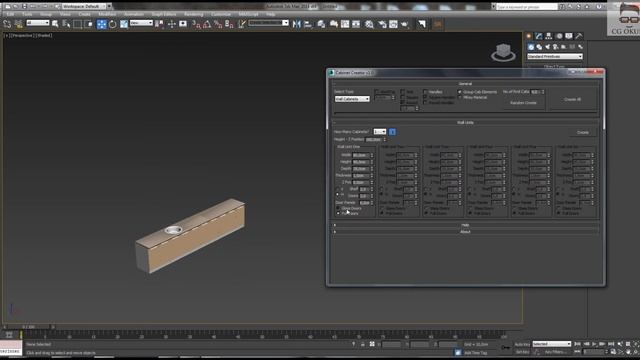Click the keyword search field in title bar

[x=526, y=7]
